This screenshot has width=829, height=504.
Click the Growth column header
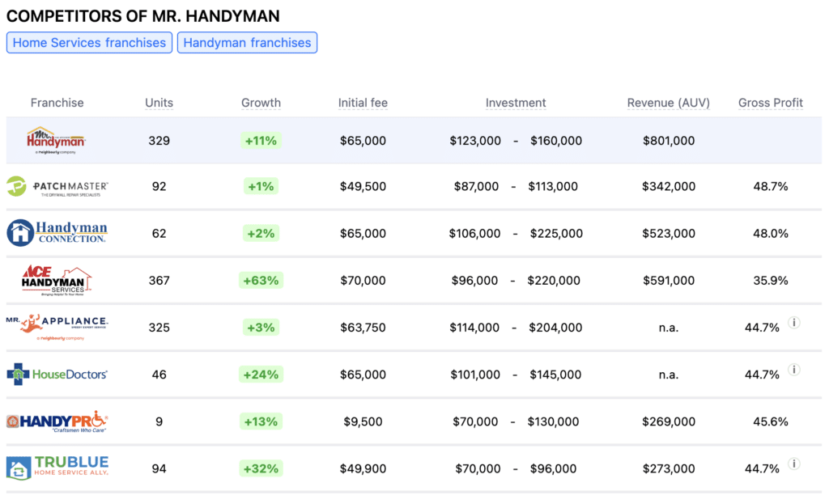[x=261, y=103]
